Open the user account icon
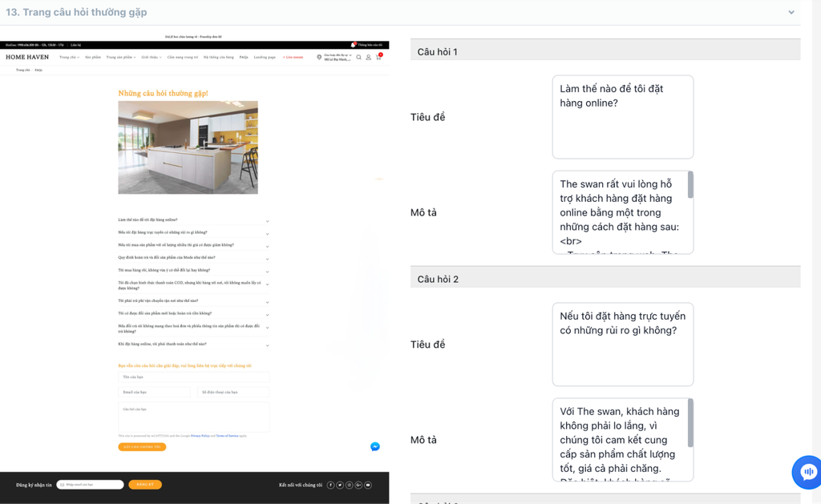 [x=369, y=58]
